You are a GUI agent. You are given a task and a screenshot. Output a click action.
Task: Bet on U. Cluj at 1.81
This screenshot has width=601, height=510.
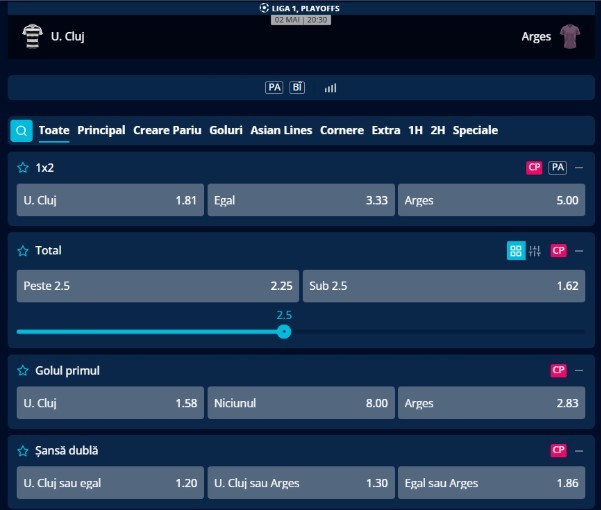(110, 200)
